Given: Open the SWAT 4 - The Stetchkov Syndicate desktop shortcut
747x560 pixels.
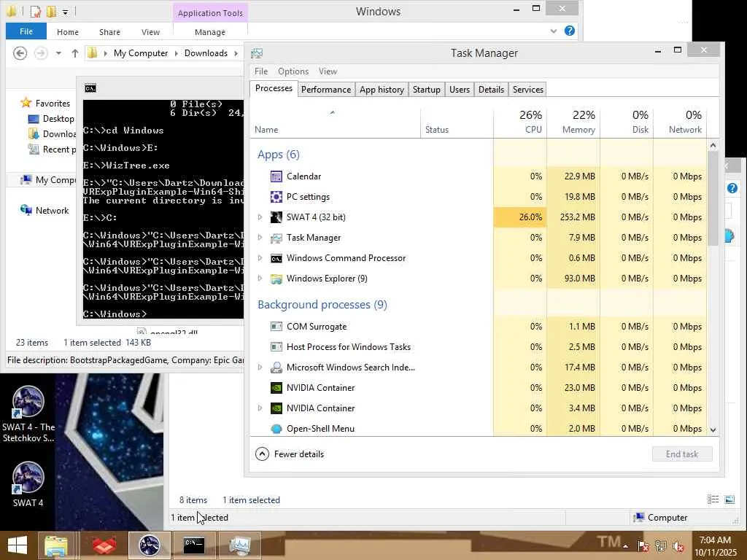Looking at the screenshot, I should coord(28,414).
